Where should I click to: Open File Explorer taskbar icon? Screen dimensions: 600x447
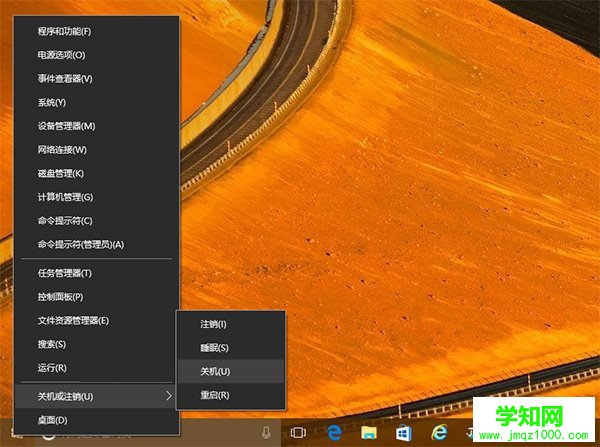369,433
